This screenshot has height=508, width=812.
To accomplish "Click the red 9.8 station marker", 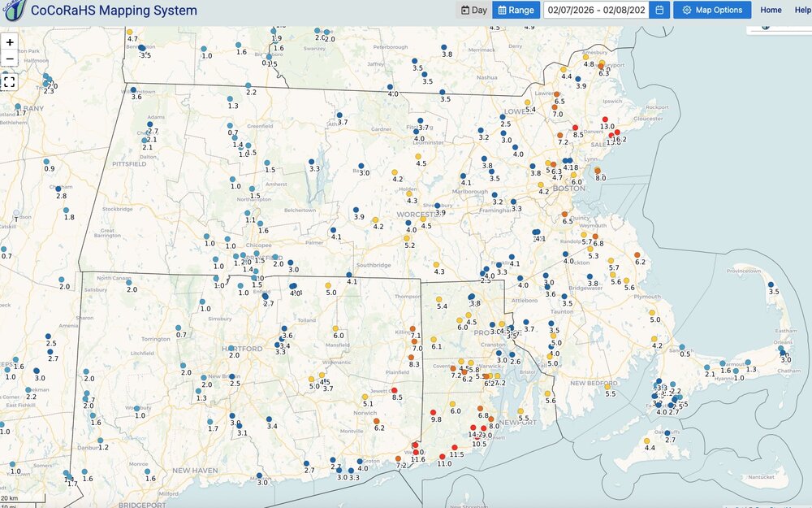I will click(x=434, y=411).
